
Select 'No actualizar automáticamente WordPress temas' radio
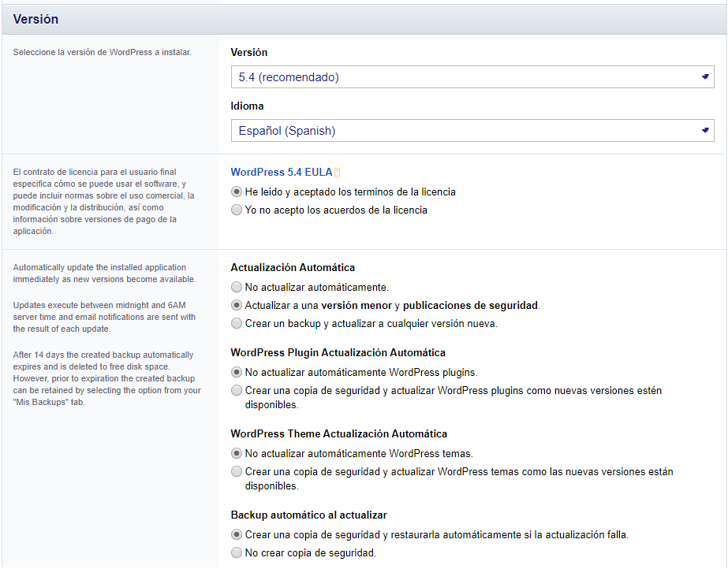[x=237, y=453]
